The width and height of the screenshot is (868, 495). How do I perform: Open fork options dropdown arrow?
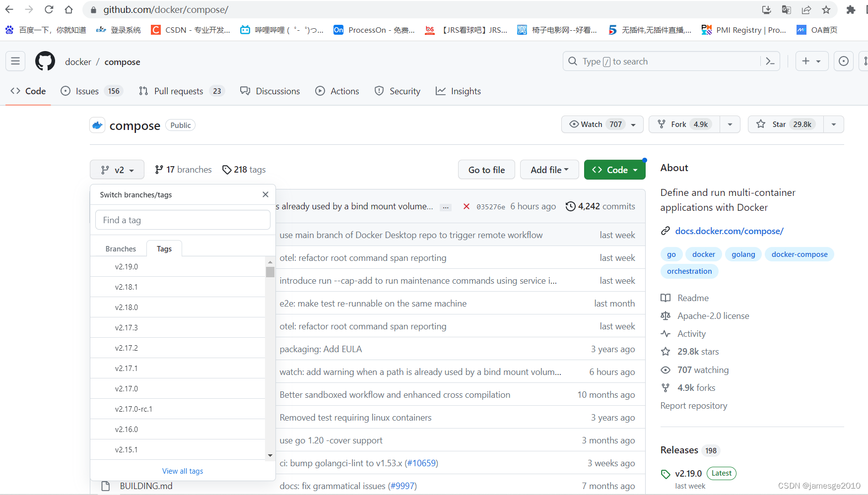point(730,124)
